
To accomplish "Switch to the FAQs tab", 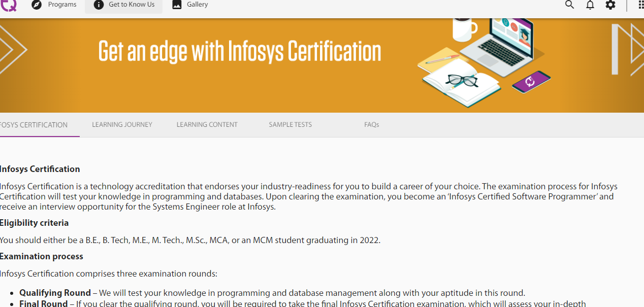I will 372,125.
